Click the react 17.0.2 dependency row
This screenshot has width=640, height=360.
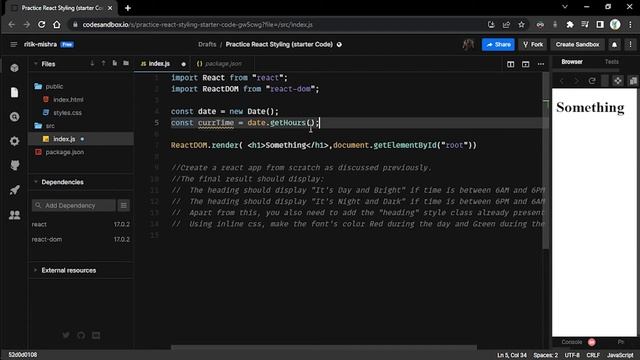pos(81,224)
